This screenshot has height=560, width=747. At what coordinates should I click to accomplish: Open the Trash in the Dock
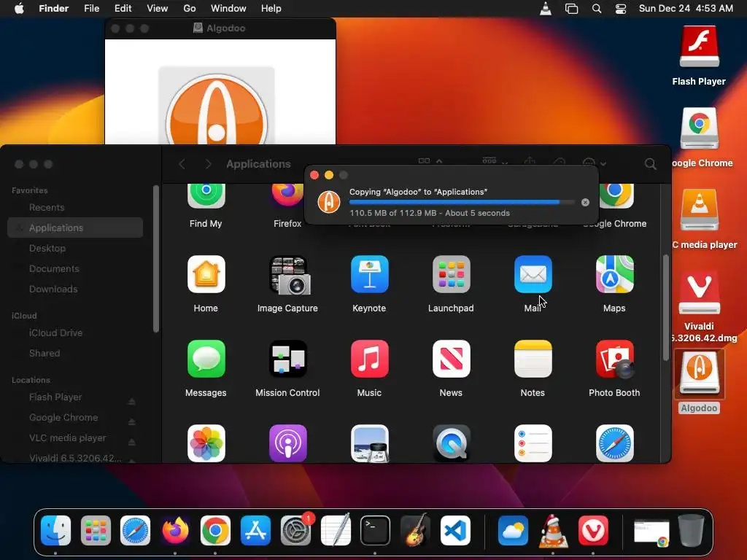click(x=692, y=531)
